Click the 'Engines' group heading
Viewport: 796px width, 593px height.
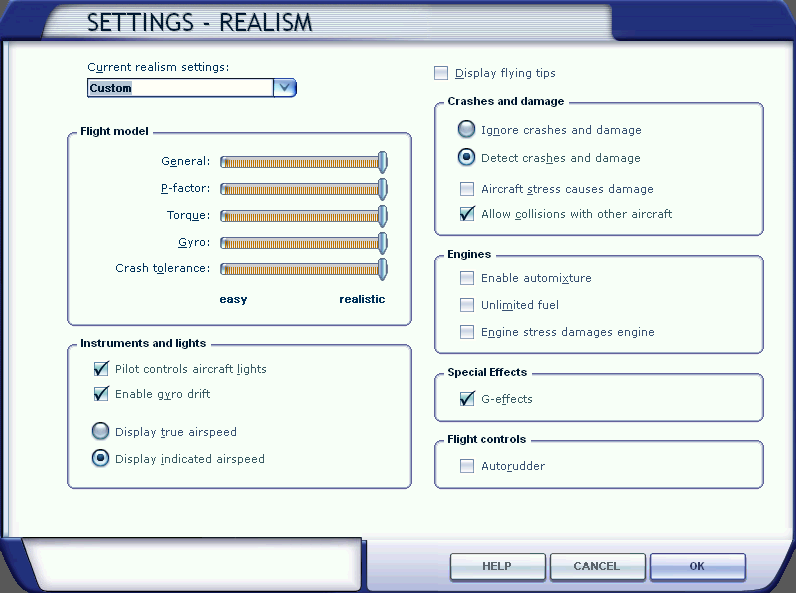click(x=469, y=254)
